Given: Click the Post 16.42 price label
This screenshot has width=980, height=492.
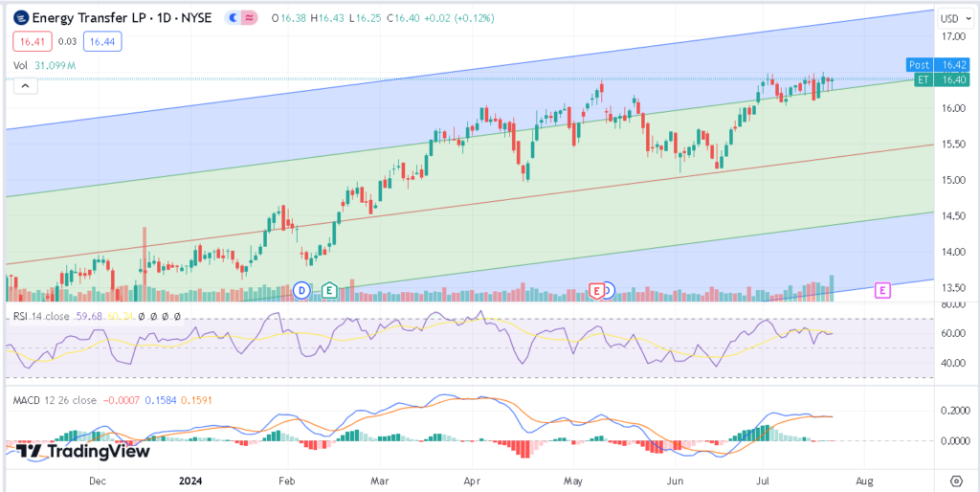Looking at the screenshot, I should (938, 64).
